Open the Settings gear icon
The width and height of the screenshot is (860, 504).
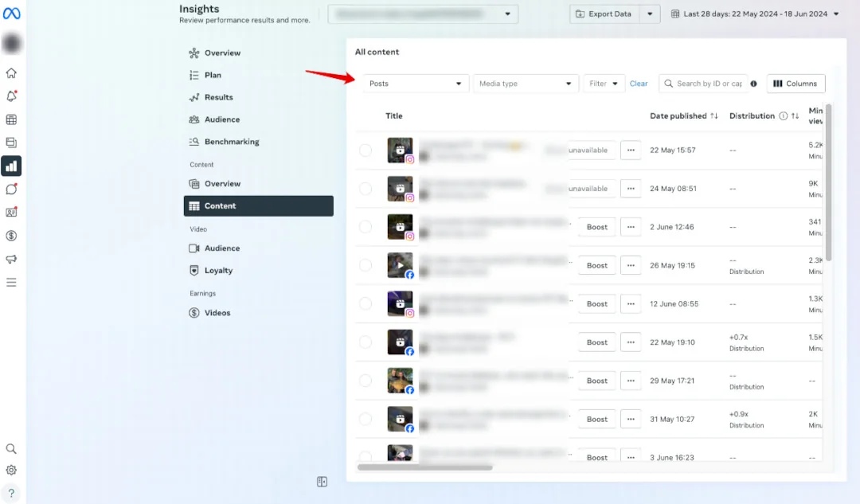tap(11, 470)
